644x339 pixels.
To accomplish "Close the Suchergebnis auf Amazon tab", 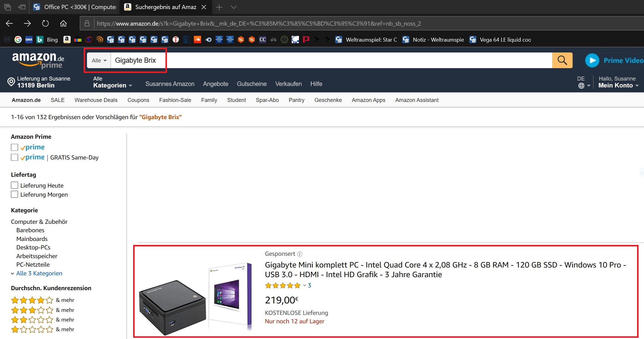I will 204,7.
